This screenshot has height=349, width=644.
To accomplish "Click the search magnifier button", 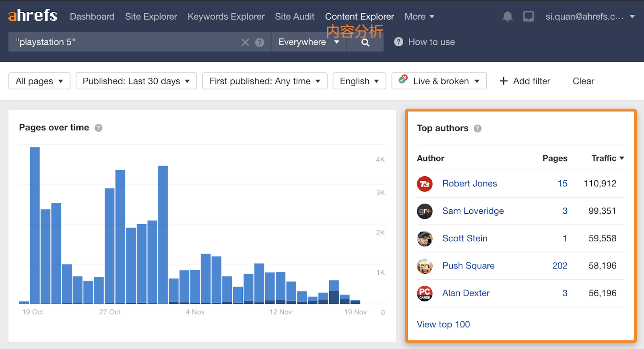I will tap(365, 42).
